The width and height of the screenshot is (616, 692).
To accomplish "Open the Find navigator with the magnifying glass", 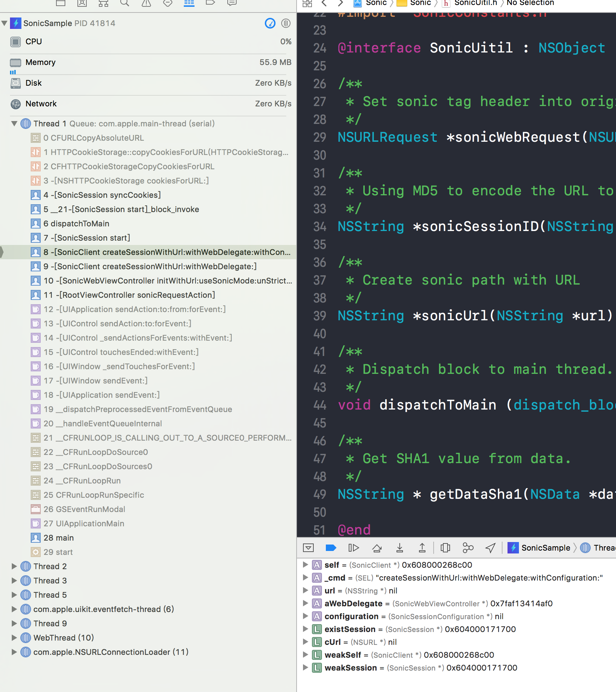I will [125, 4].
